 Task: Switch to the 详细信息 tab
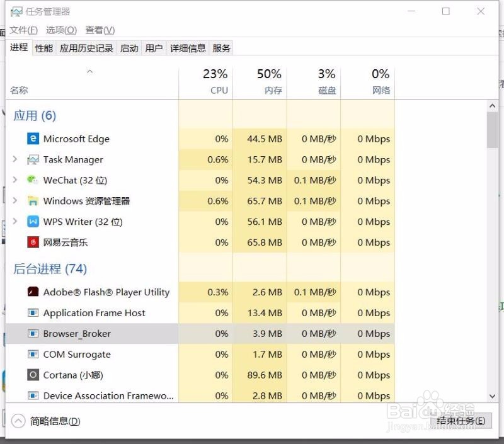[188, 48]
